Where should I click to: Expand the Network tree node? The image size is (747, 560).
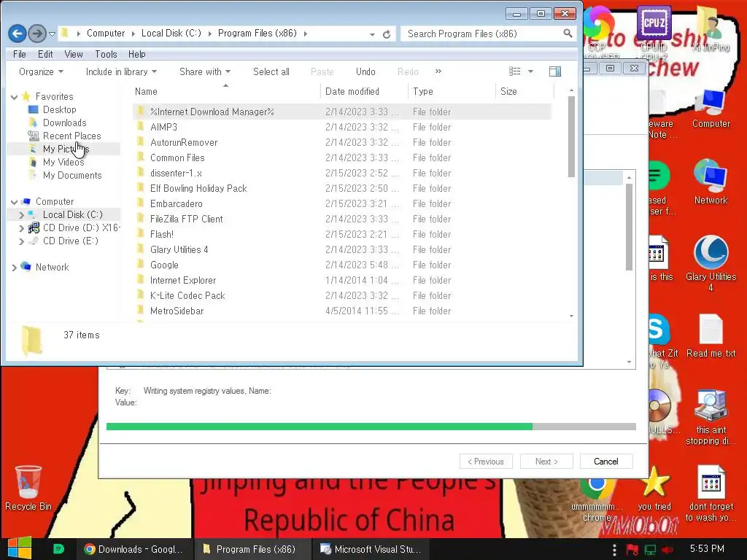tap(15, 268)
